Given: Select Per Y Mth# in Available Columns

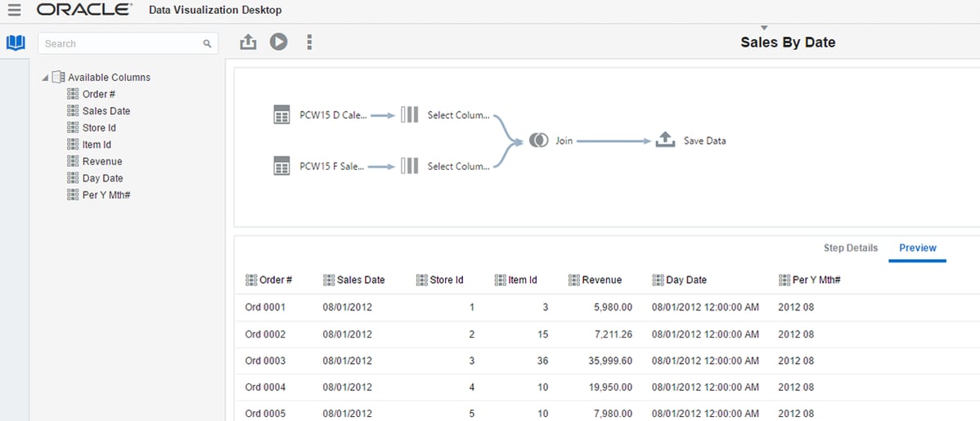Looking at the screenshot, I should click(x=106, y=195).
